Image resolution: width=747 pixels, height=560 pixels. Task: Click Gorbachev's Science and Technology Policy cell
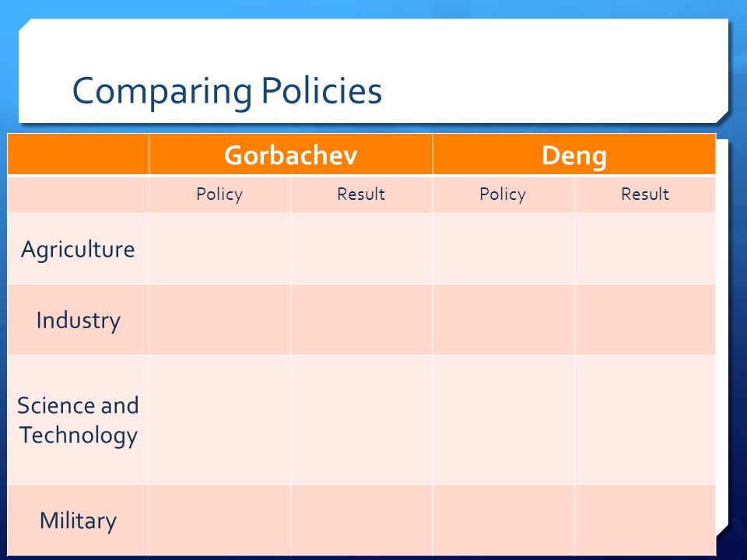click(x=219, y=420)
